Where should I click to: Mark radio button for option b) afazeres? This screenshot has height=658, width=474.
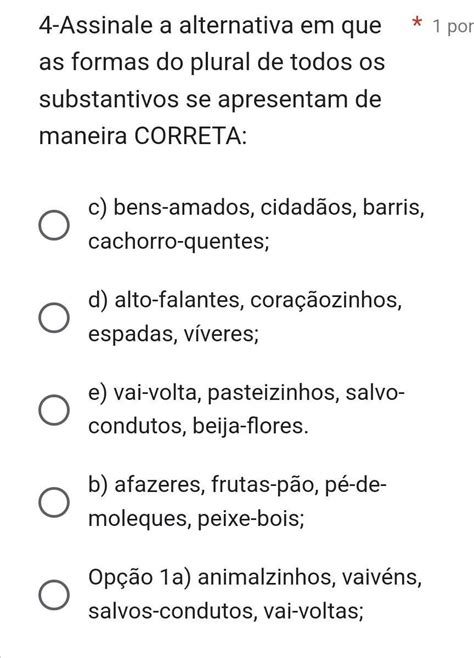coord(54,502)
